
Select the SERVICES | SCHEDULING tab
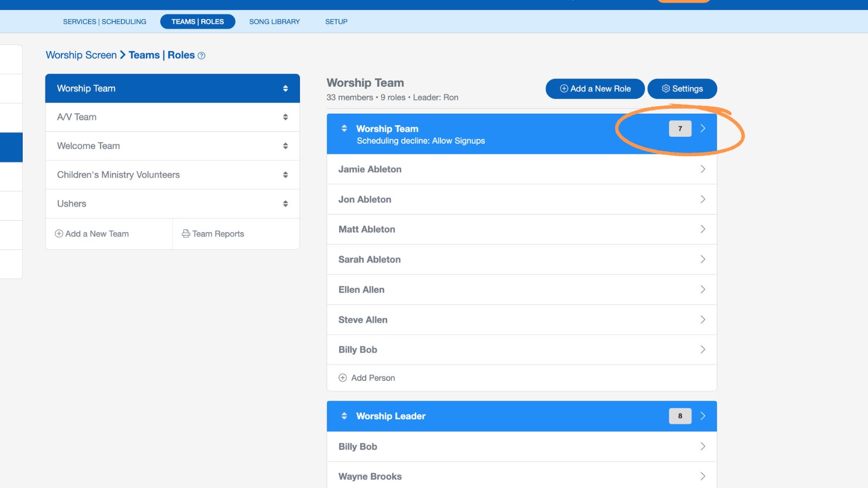[104, 22]
